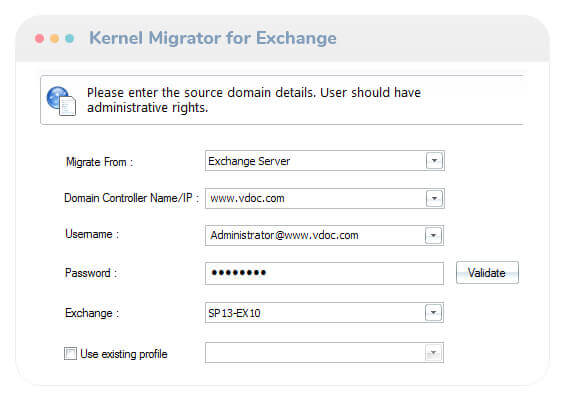Click the Exchange label
565x401 pixels.
pyautogui.click(x=92, y=313)
